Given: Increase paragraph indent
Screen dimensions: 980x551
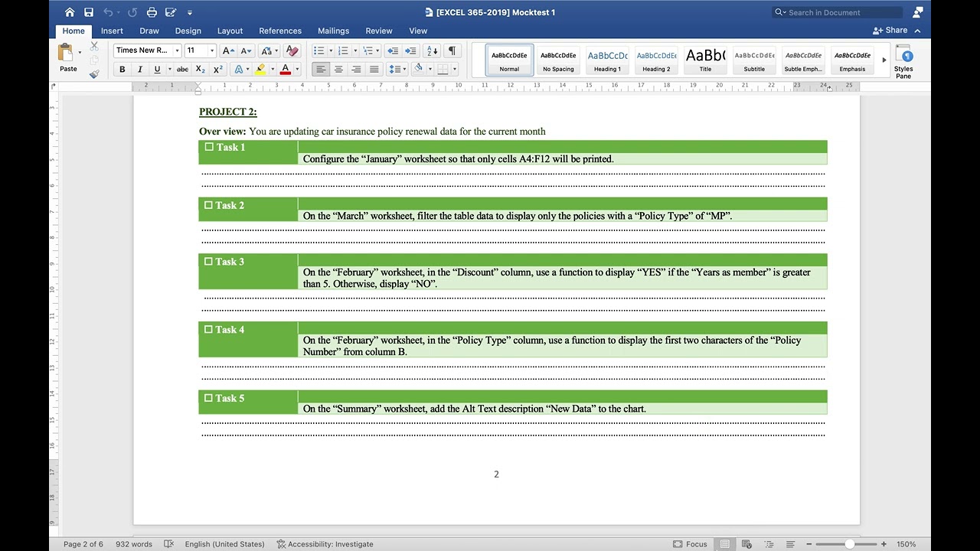Looking at the screenshot, I should (x=410, y=51).
